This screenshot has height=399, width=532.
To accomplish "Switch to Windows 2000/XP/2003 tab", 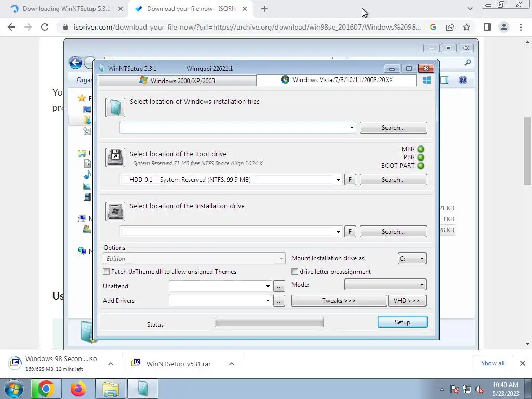I will pos(177,81).
